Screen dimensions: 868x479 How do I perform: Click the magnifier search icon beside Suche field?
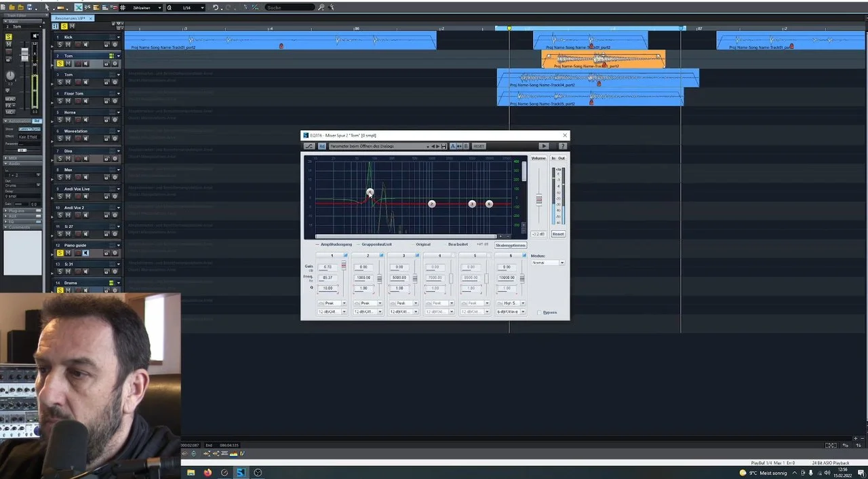[x=321, y=7]
